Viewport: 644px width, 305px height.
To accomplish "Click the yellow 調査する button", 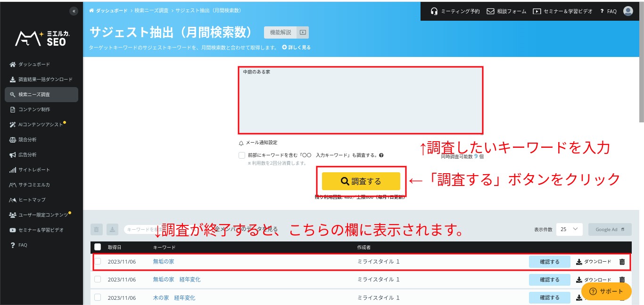I will 361,181.
